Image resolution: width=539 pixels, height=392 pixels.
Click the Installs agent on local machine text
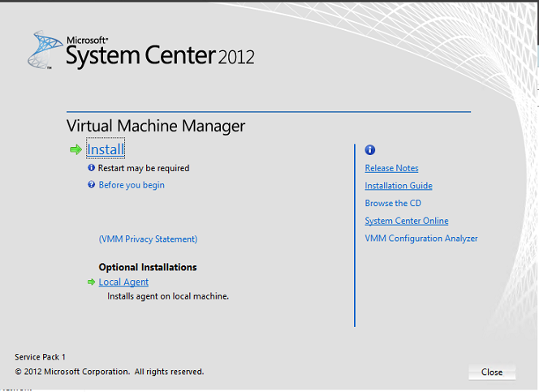[168, 296]
